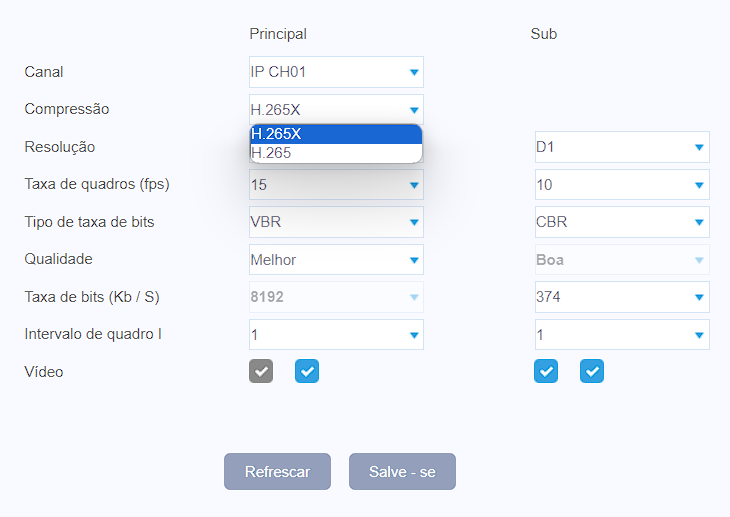Expand the Sub resolution D1 dropdown
Viewport: 730px width, 517px height.
coord(622,147)
